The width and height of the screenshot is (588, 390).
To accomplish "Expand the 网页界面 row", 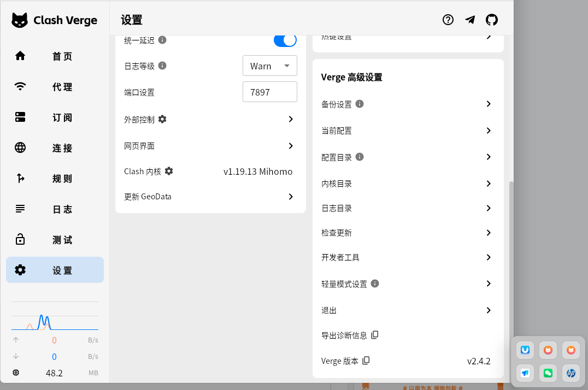I will (211, 146).
